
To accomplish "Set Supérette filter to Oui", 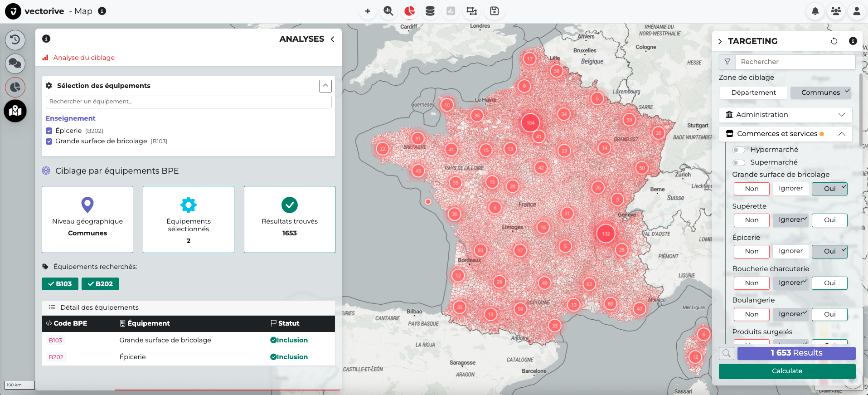I will coord(829,220).
